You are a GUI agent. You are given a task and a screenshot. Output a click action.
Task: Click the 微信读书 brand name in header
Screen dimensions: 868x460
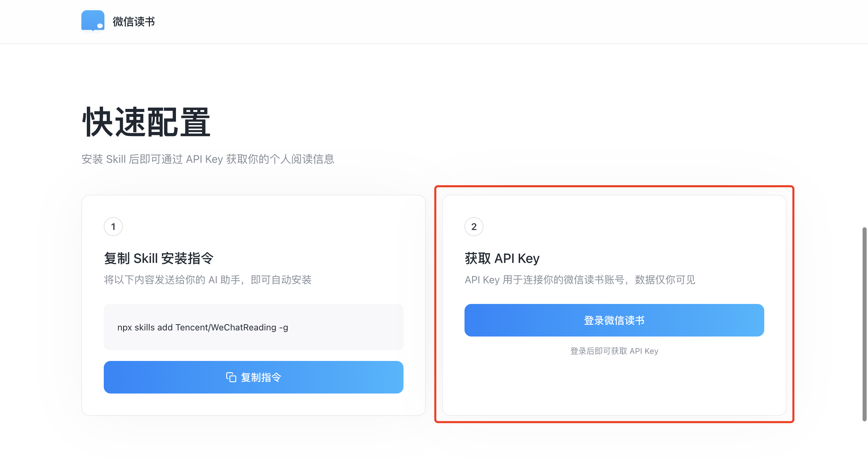134,22
